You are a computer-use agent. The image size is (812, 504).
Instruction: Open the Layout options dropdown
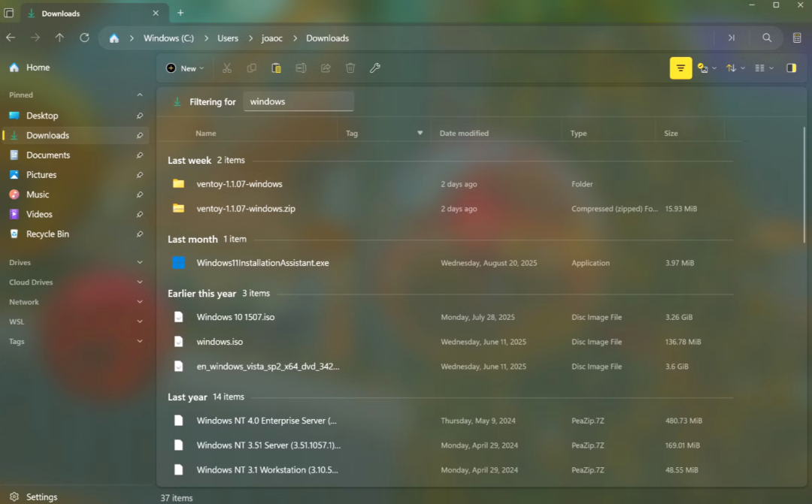(x=764, y=68)
